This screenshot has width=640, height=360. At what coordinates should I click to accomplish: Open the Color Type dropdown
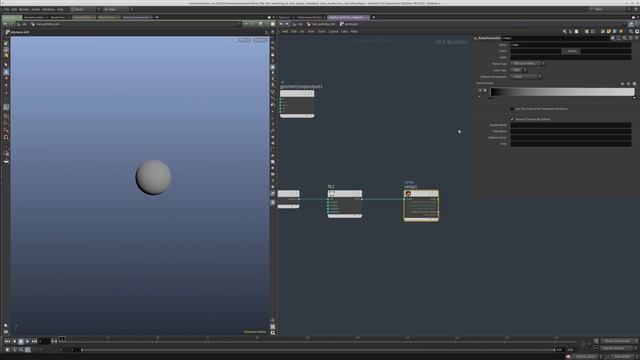tap(519, 70)
